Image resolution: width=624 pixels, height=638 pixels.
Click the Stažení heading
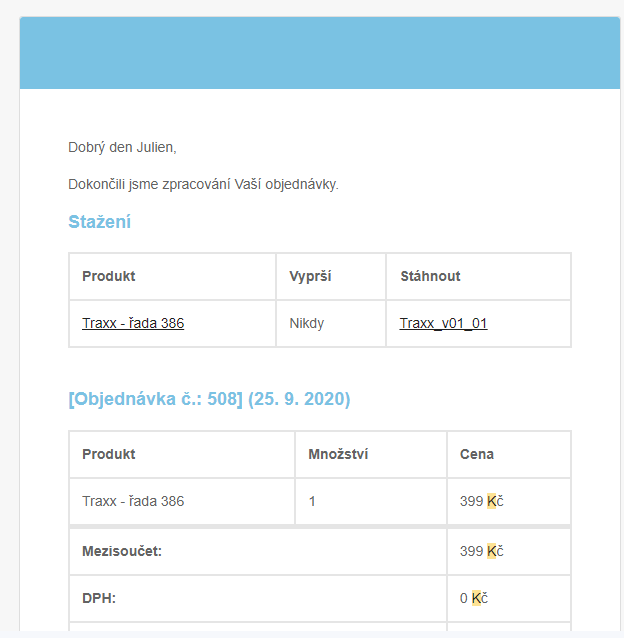(99, 222)
